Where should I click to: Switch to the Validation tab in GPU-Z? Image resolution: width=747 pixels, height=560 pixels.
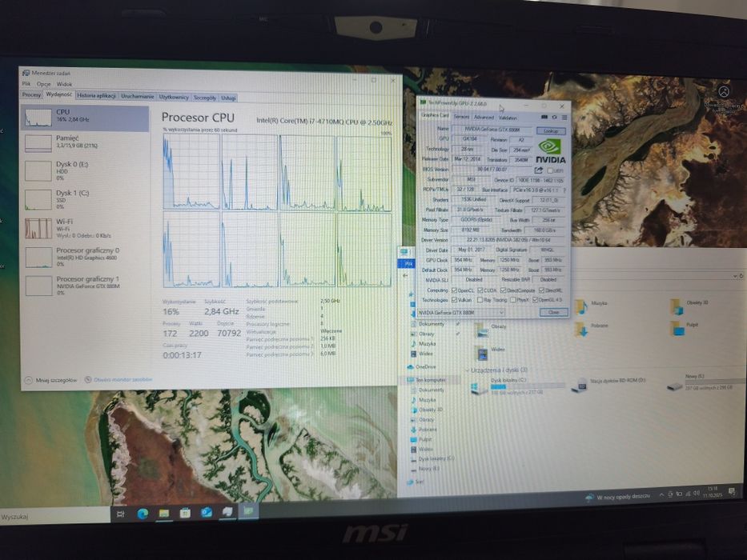tap(508, 118)
